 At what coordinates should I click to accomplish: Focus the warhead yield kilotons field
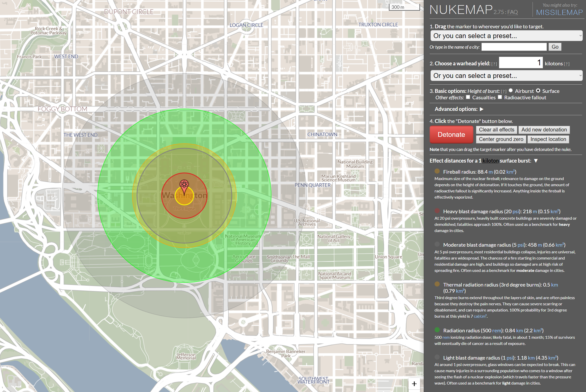(x=521, y=63)
